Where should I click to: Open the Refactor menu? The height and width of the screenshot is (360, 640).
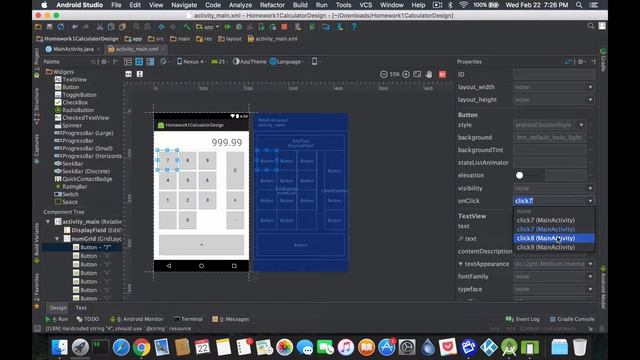272,5
